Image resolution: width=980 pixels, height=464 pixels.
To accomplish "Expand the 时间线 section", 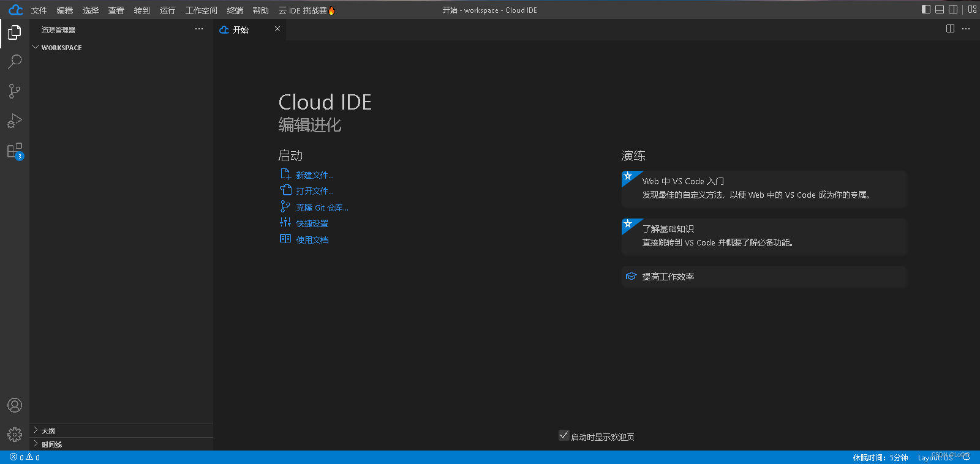I will [121, 444].
